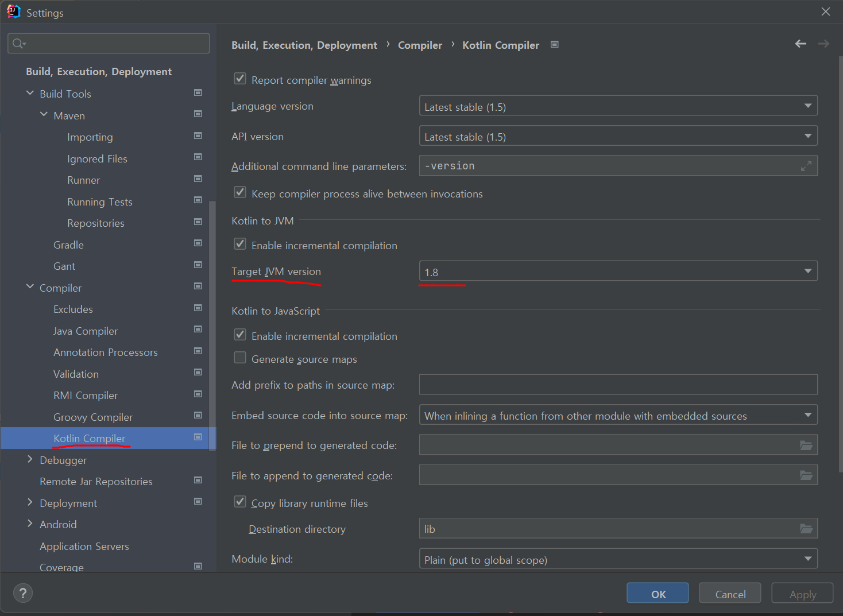843x616 pixels.
Task: Toggle Copy library runtime files checkbox
Action: pos(240,502)
